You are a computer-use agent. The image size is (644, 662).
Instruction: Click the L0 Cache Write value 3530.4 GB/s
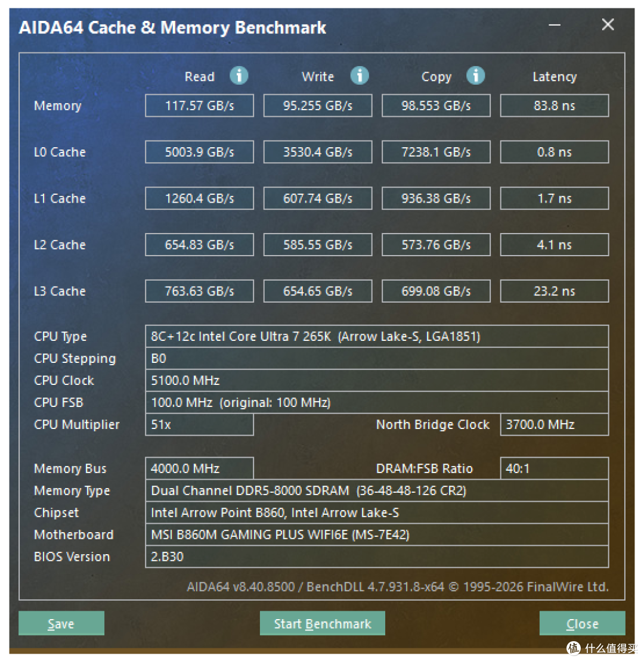pyautogui.click(x=318, y=152)
